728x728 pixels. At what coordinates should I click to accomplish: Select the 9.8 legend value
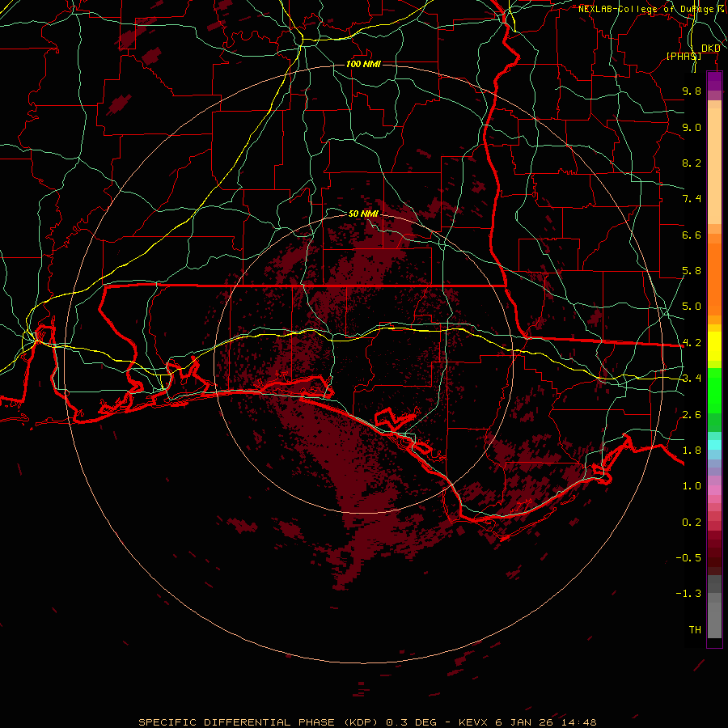click(x=692, y=91)
